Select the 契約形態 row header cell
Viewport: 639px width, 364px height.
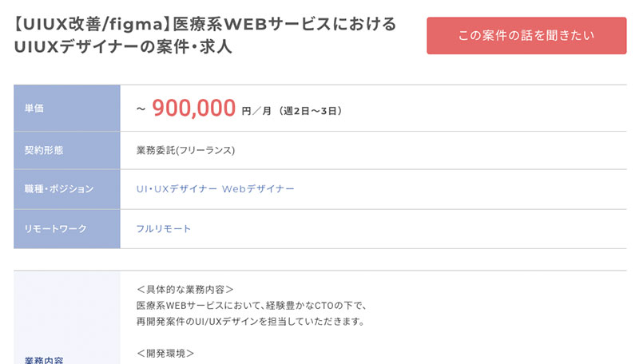click(67, 150)
